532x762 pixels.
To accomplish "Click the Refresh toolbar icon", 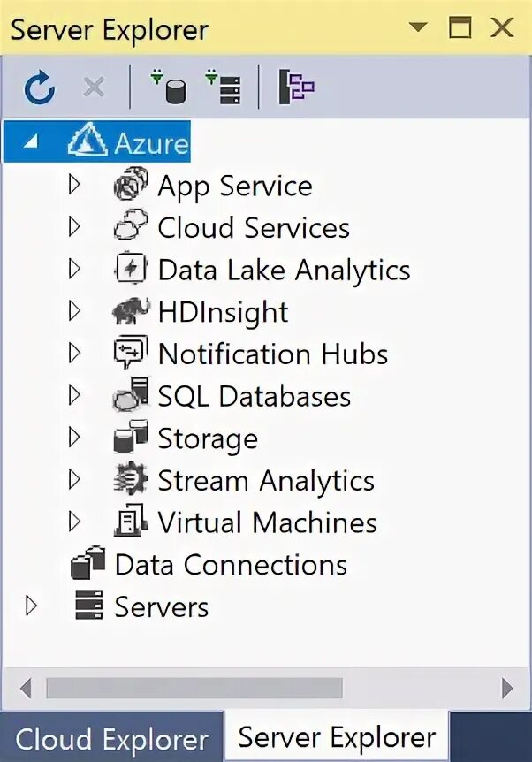I will coord(39,88).
